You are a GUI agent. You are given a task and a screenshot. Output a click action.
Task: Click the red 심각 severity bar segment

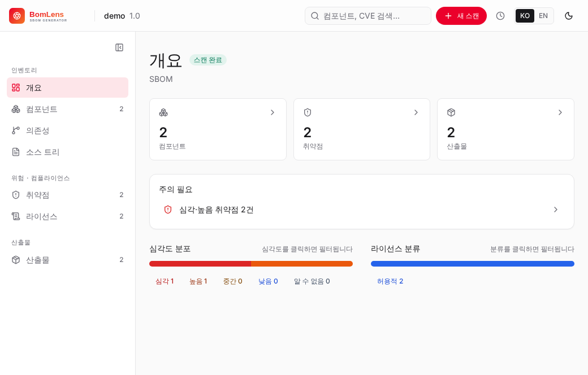(200, 264)
